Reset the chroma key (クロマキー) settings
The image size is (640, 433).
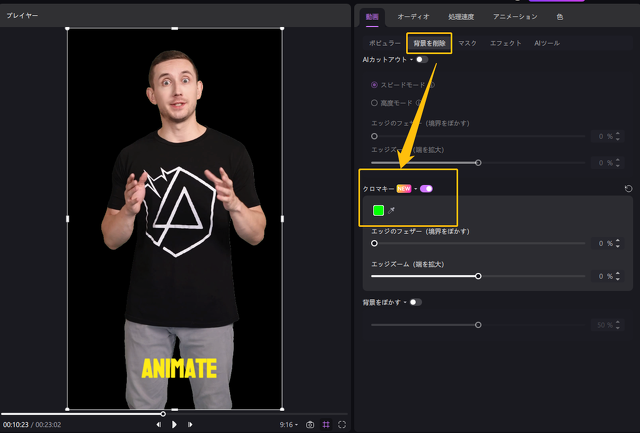[628, 188]
